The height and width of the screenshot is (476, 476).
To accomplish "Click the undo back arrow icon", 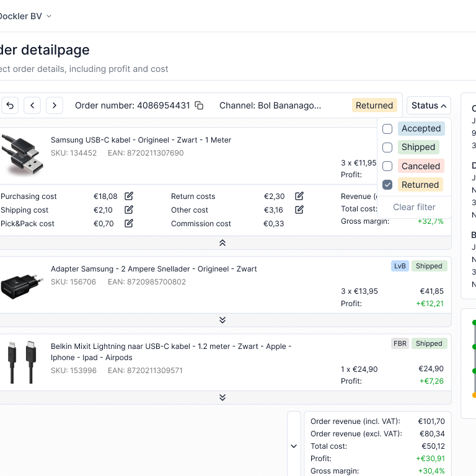I will (10, 105).
